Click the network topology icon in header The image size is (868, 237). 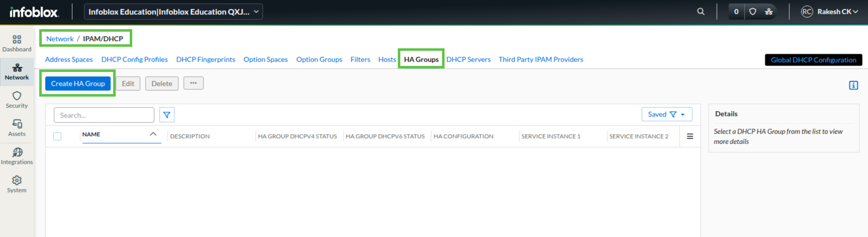(x=769, y=12)
